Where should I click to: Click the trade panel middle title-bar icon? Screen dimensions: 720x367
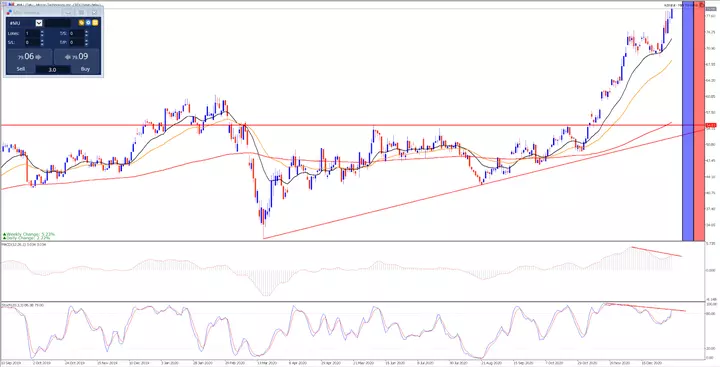[x=81, y=13]
